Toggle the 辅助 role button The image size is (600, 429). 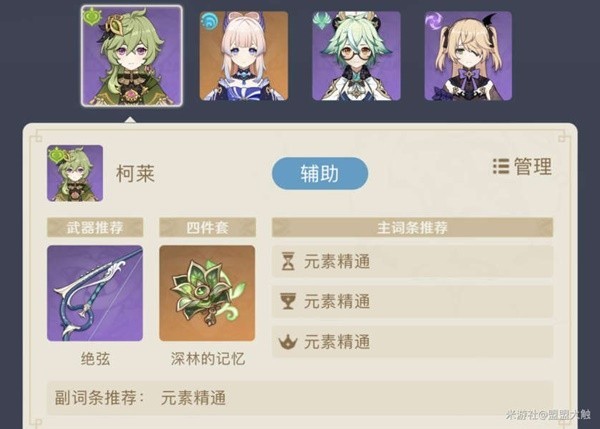pyautogui.click(x=320, y=173)
